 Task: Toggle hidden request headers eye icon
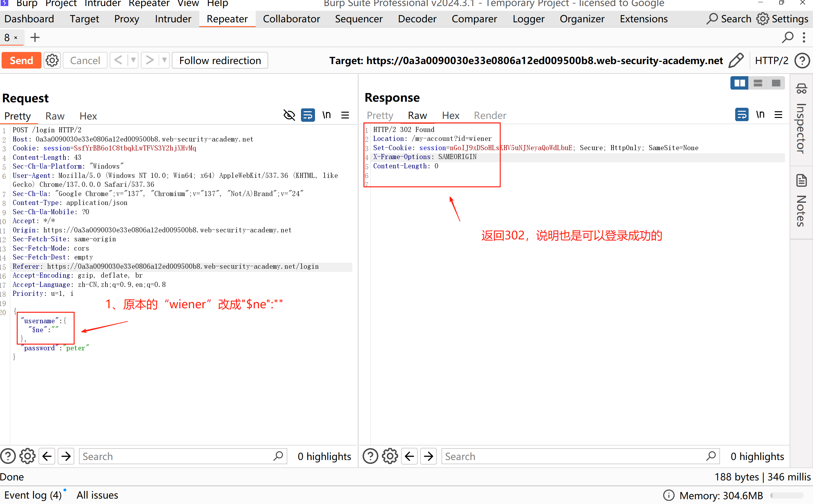coord(289,115)
